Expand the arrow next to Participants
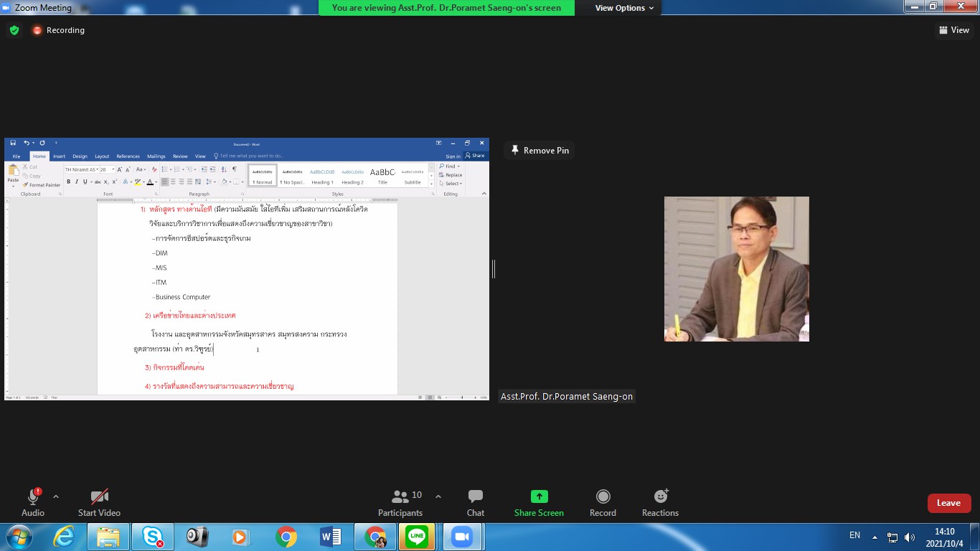Viewport: 980px width, 551px height. 438,496
